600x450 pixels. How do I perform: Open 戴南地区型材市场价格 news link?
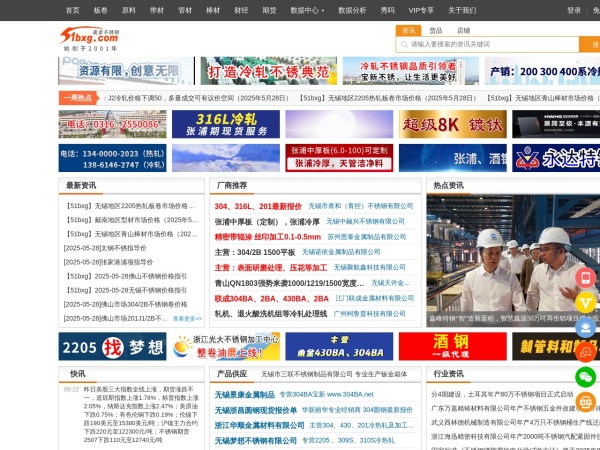pos(131,220)
